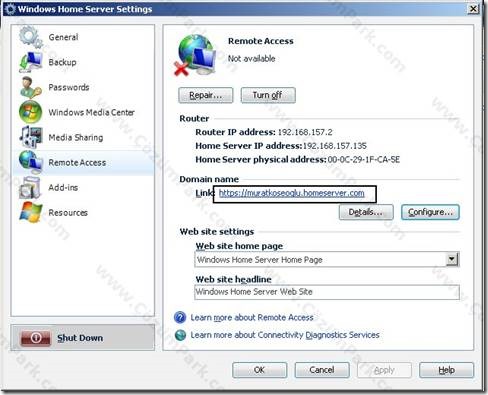
Task: Open domain Details... dialog
Action: coord(366,212)
